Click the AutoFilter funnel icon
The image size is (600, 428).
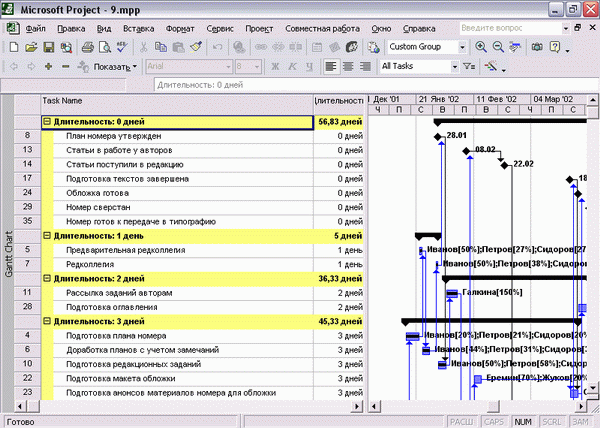[x=469, y=67]
